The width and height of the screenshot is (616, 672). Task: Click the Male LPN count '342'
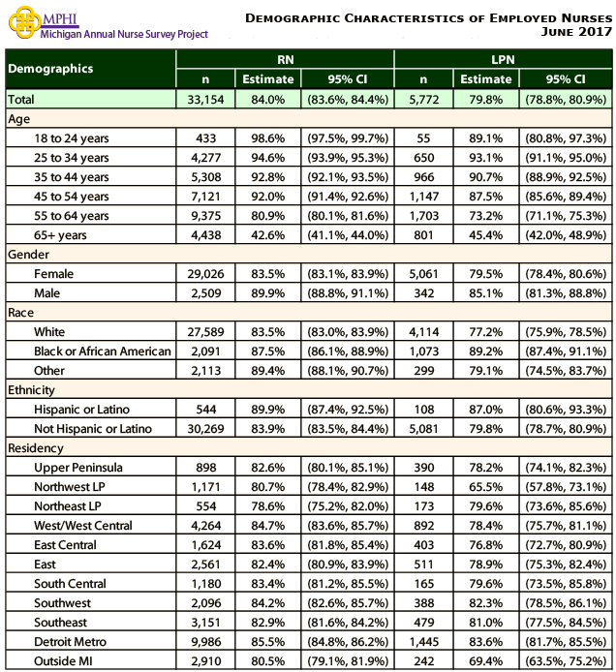click(x=423, y=293)
